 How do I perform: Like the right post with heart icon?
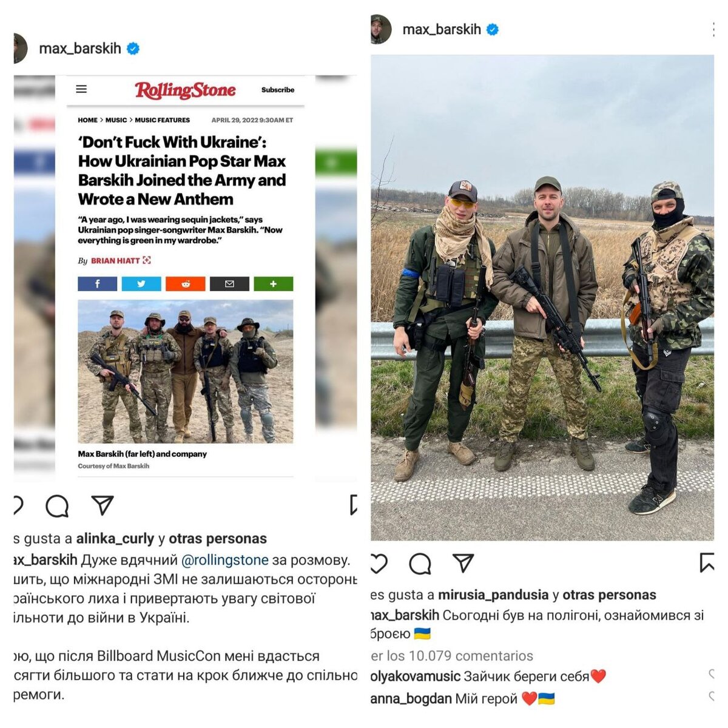379,563
